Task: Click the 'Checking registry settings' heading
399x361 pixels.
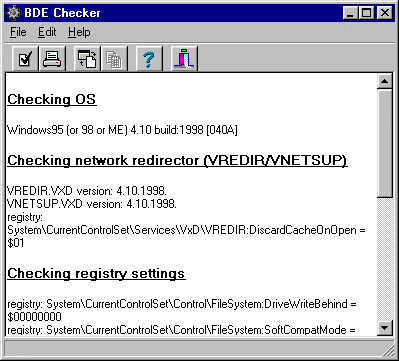Action: tap(96, 274)
